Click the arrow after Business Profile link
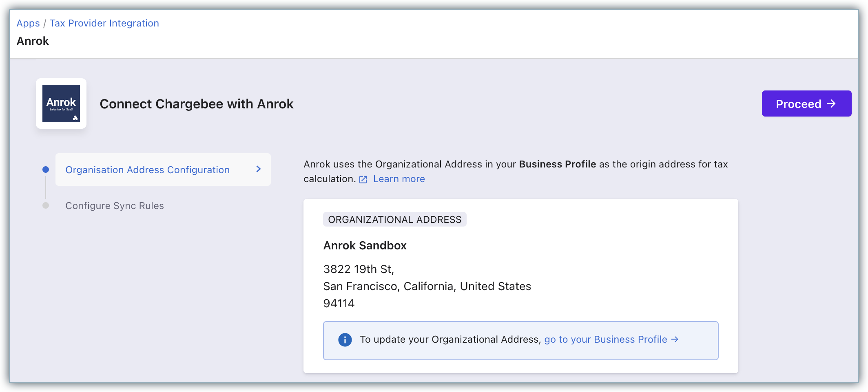This screenshot has width=868, height=392. [x=675, y=339]
